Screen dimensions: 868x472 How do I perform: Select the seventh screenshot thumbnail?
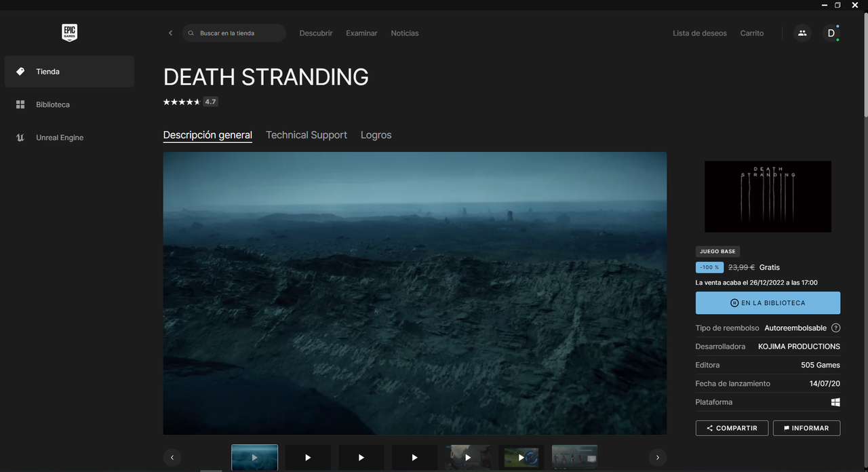[x=574, y=458]
